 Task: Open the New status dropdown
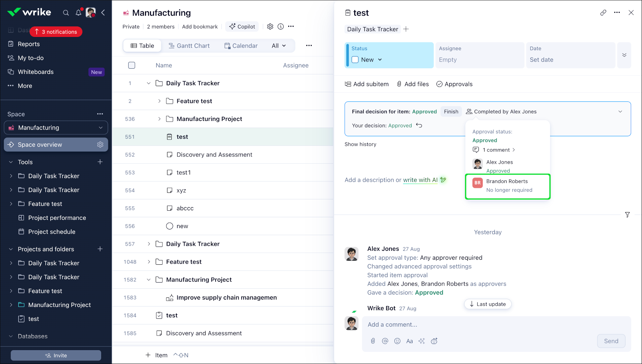pos(372,60)
